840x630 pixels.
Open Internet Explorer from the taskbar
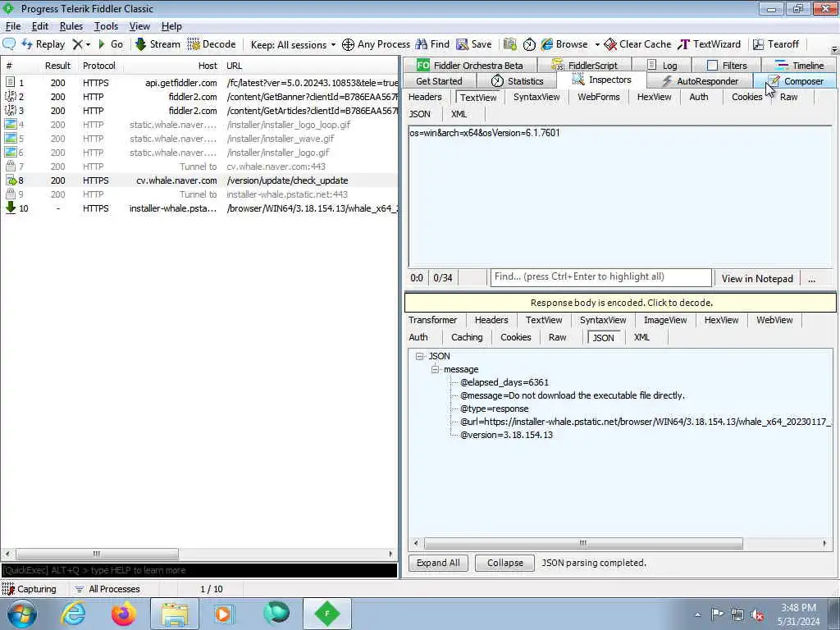(73, 614)
